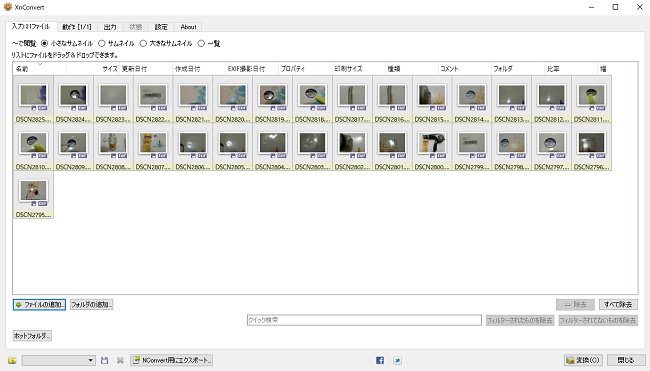Image resolution: width=650 pixels, height=371 pixels.
Task: Select thumbnail DSCN2802
Action: click(x=352, y=147)
